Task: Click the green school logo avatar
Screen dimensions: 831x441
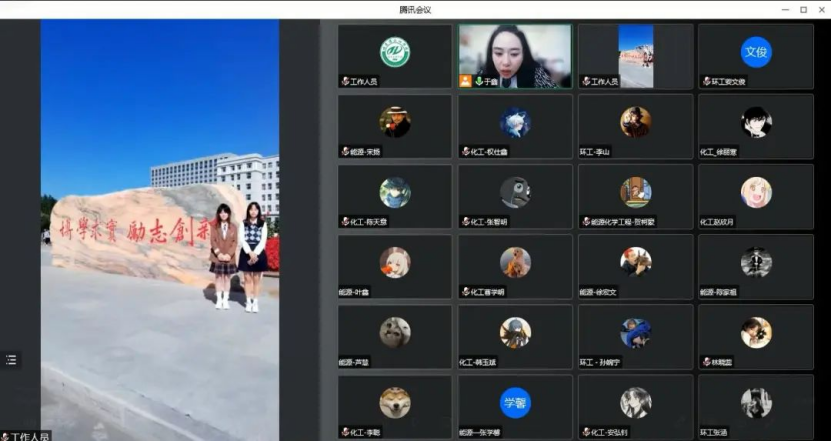Action: pyautogui.click(x=395, y=52)
